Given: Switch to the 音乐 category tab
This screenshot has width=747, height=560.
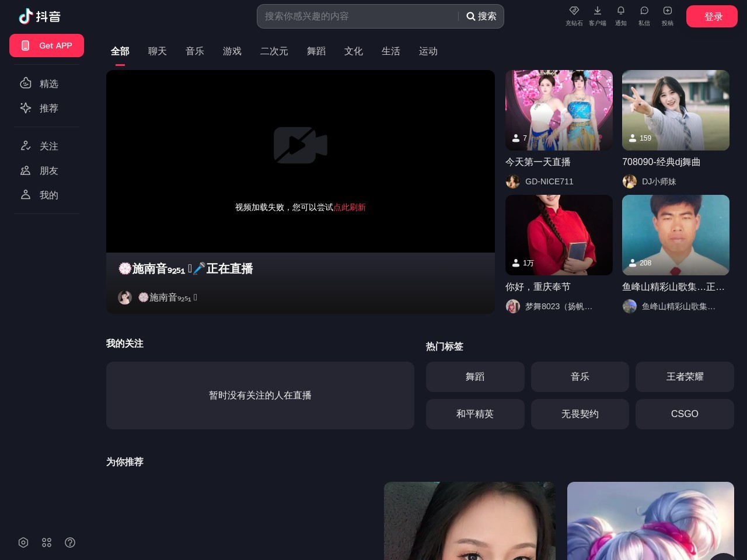Looking at the screenshot, I should [195, 51].
